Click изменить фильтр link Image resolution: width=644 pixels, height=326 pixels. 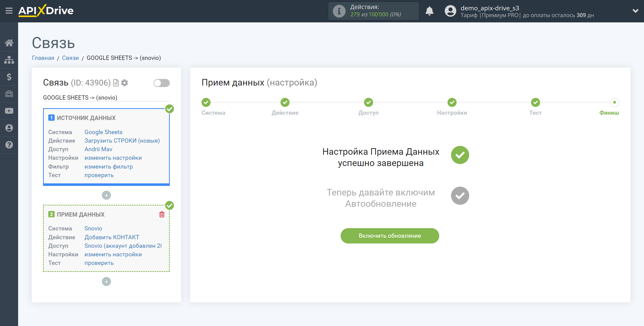[x=109, y=167]
